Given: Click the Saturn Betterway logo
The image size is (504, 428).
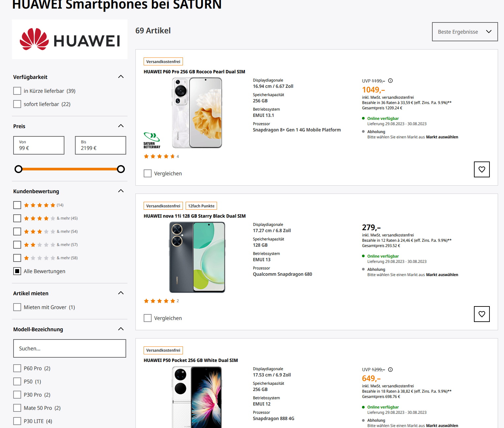Looking at the screenshot, I should pos(152,140).
